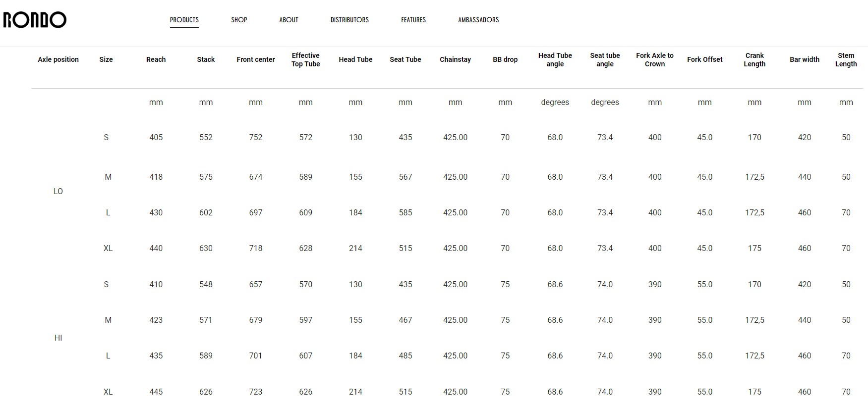The height and width of the screenshot is (405, 868).
Task: Select the Stem Length column header
Action: click(846, 59)
